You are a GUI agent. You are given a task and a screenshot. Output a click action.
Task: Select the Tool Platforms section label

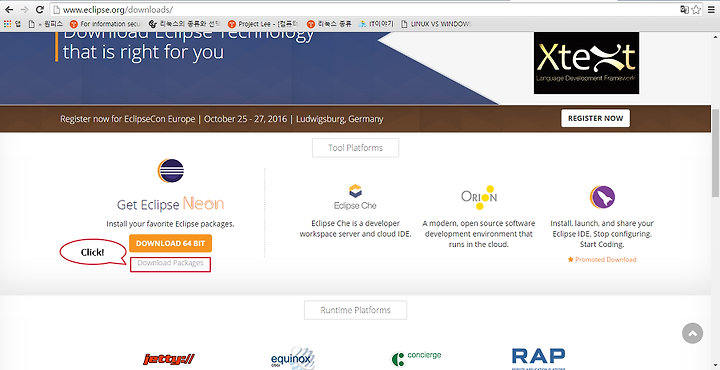pos(355,148)
